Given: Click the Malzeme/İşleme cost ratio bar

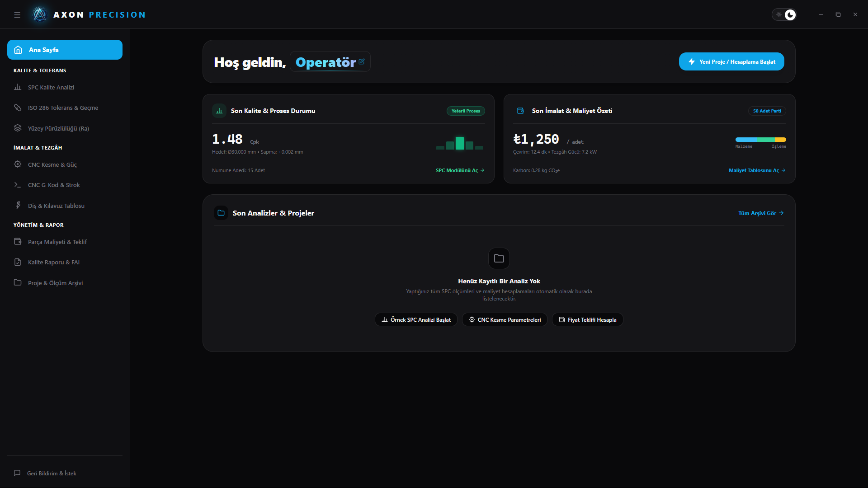Looking at the screenshot, I should (761, 140).
